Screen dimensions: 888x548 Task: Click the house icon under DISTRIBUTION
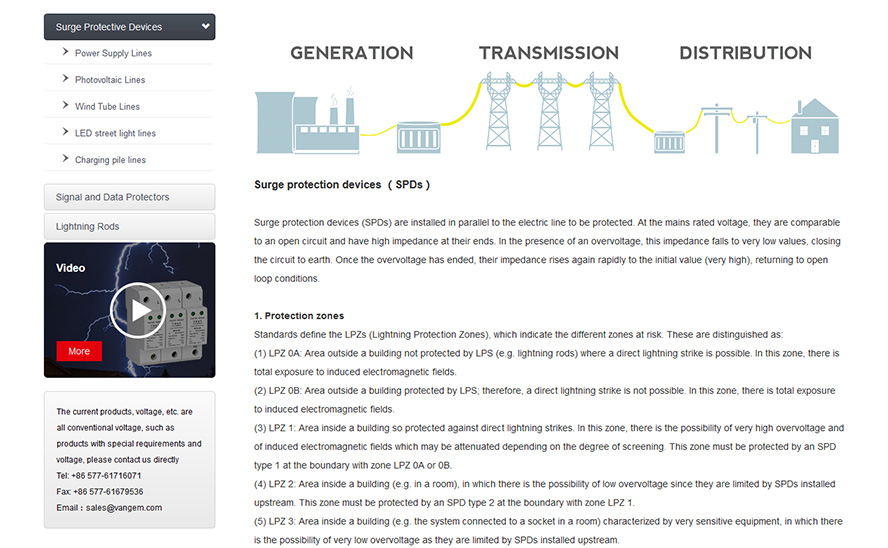pyautogui.click(x=815, y=126)
